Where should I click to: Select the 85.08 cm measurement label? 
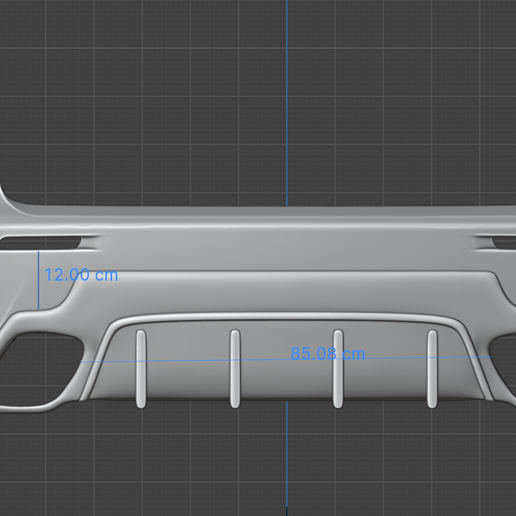[328, 353]
